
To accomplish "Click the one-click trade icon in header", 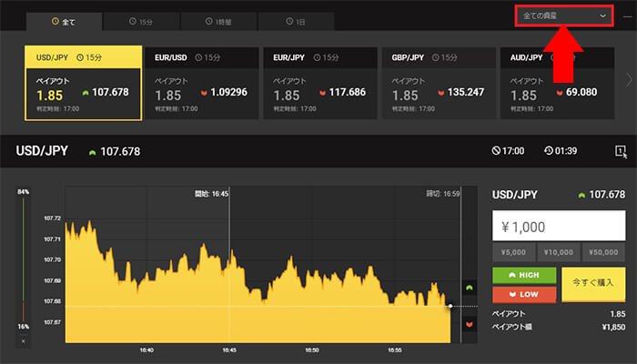I will [620, 151].
